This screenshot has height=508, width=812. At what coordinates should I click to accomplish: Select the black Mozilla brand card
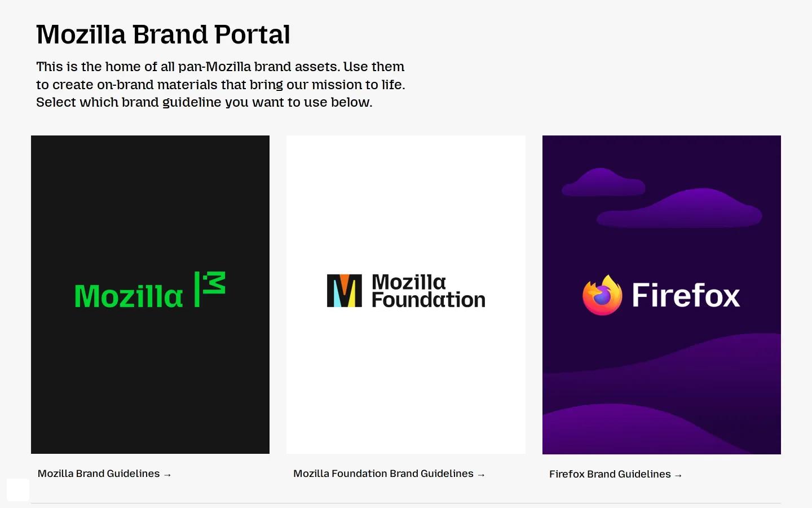(150, 295)
